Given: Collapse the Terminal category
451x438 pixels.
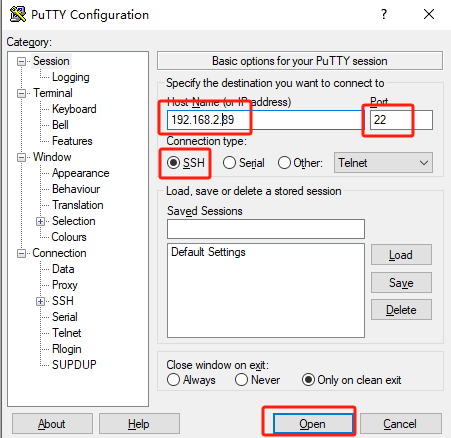Looking at the screenshot, I should coord(21,93).
